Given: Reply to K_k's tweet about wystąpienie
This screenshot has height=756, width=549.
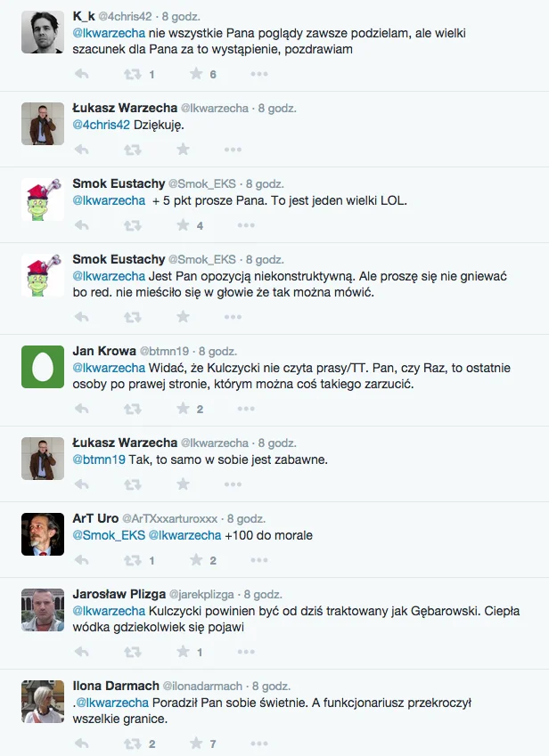Looking at the screenshot, I should [x=81, y=74].
